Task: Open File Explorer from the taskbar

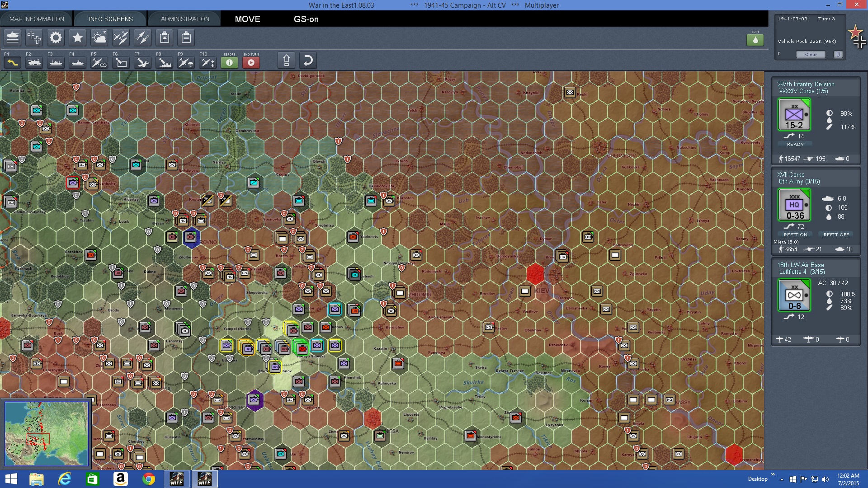Action: click(36, 479)
